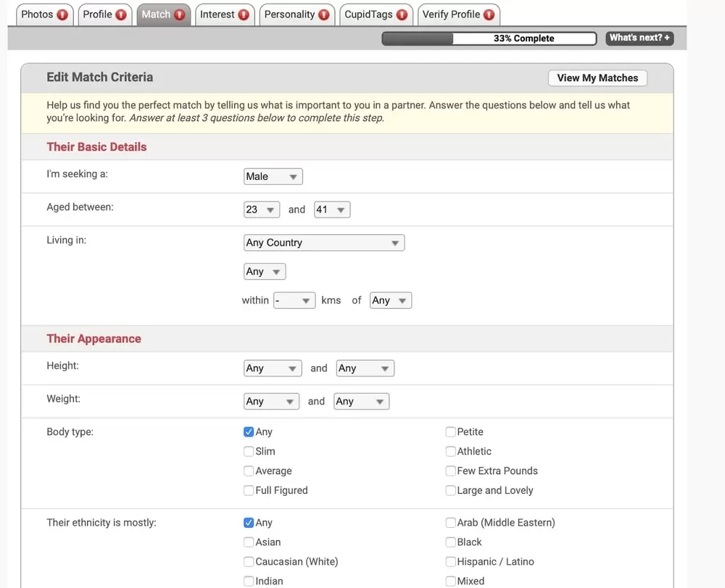The width and height of the screenshot is (725, 588).
Task: Click the red alert icon on Photos tab
Action: [63, 15]
